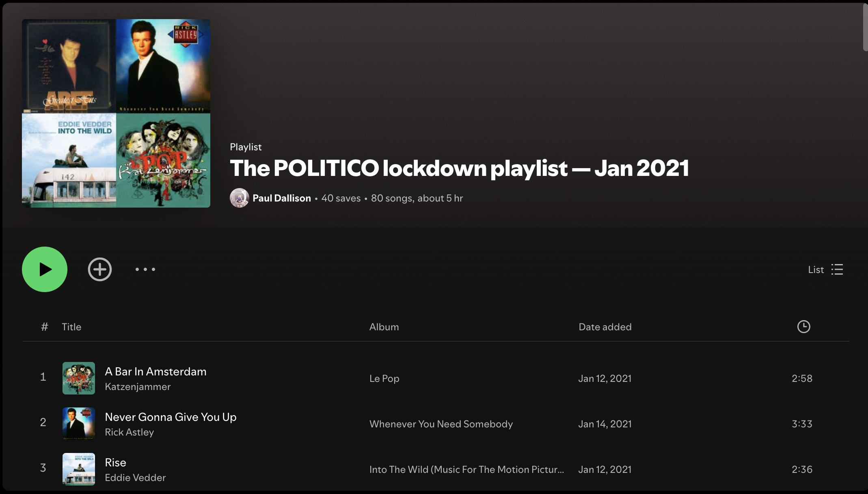Click Paul Dallison's profile avatar
Screen dimensions: 868x494
click(x=240, y=198)
